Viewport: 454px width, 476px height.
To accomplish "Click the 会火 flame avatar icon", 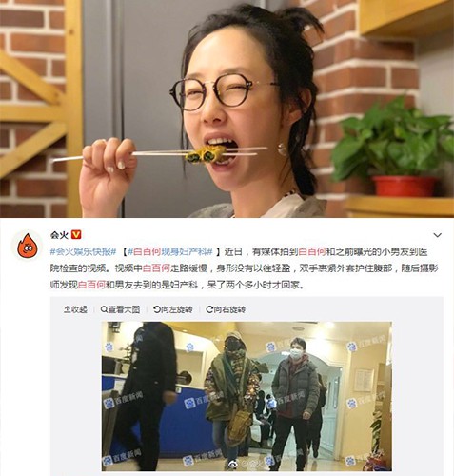I will click(28, 246).
